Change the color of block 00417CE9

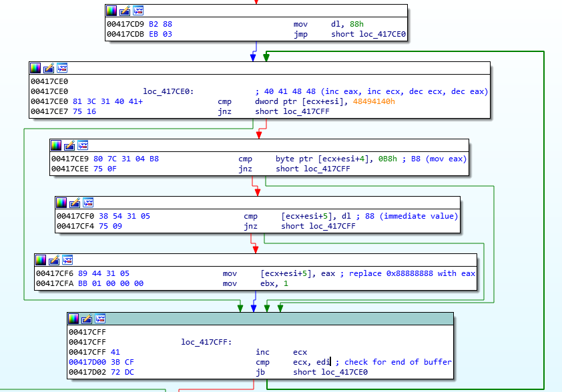[x=56, y=145]
